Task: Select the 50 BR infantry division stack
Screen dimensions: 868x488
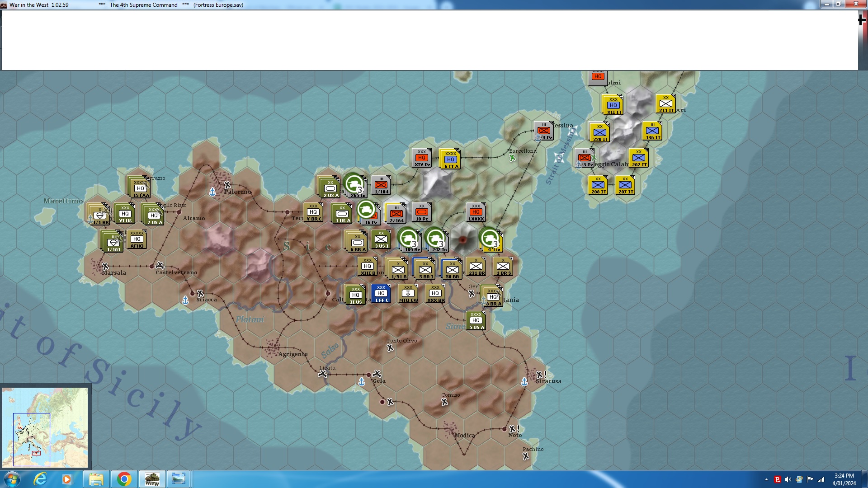Action: (451, 267)
